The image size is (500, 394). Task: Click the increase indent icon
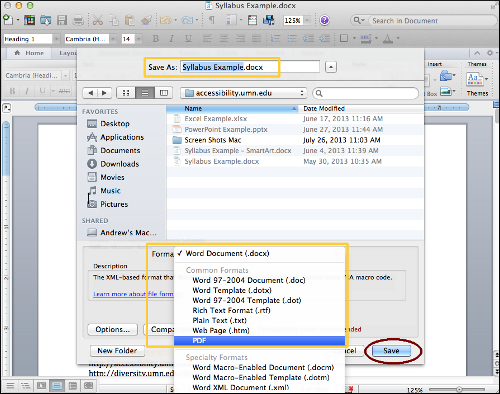coord(324,39)
